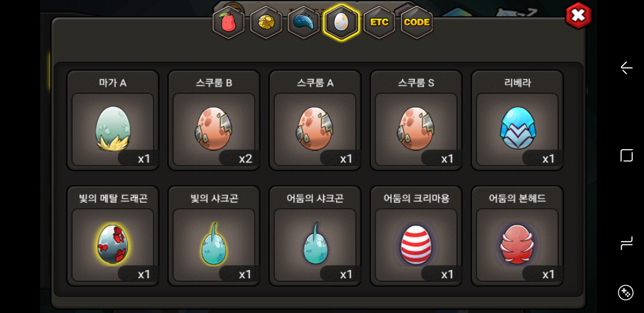Viewport: 644px width, 313px height.
Task: Open the blue dragon scale tab
Action: click(x=303, y=22)
